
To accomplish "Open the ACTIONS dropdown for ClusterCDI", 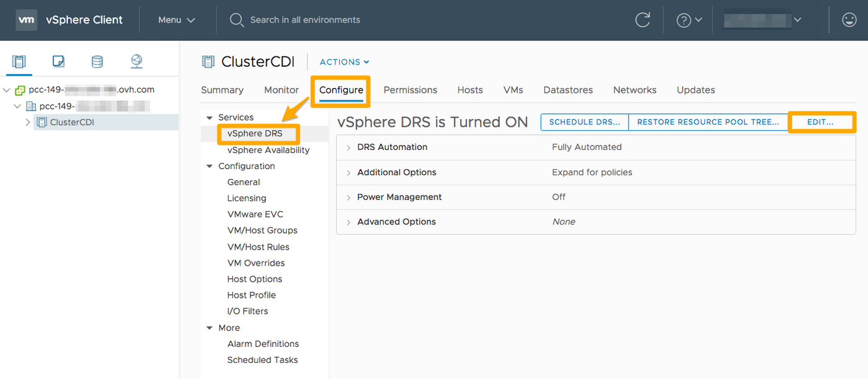I will [344, 62].
